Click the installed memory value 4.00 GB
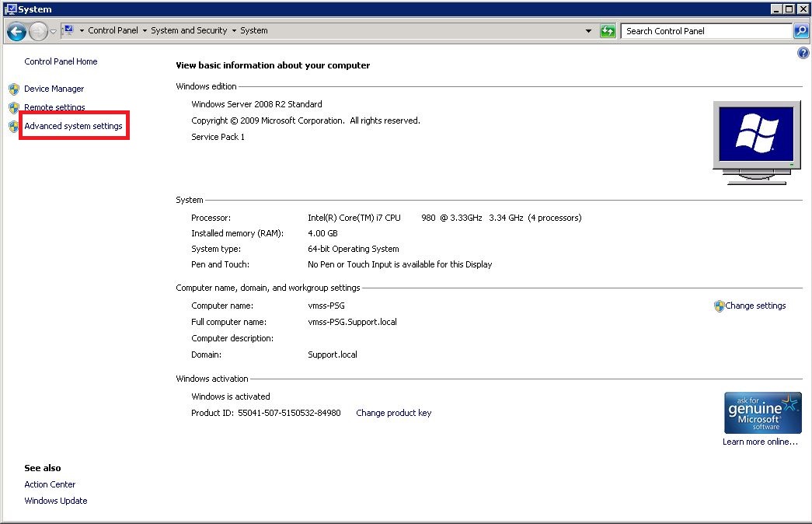 (x=322, y=233)
